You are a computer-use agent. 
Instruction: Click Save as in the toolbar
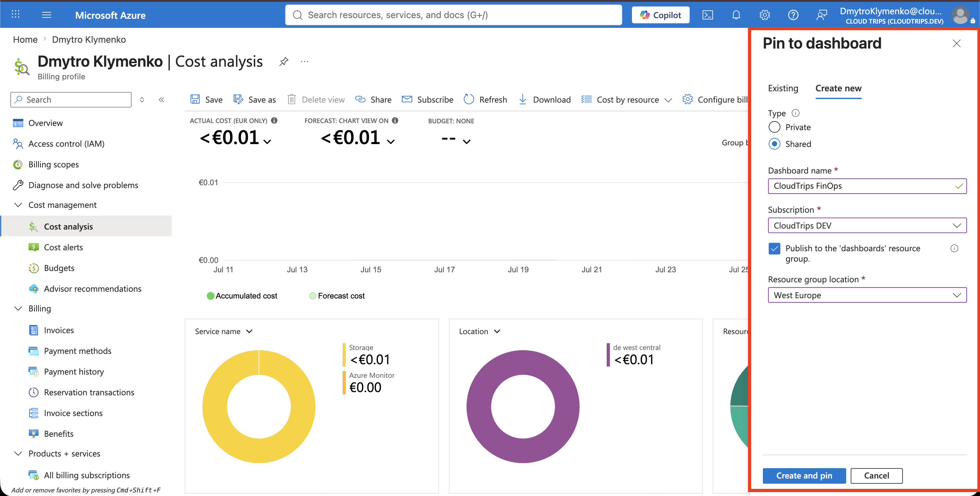254,100
